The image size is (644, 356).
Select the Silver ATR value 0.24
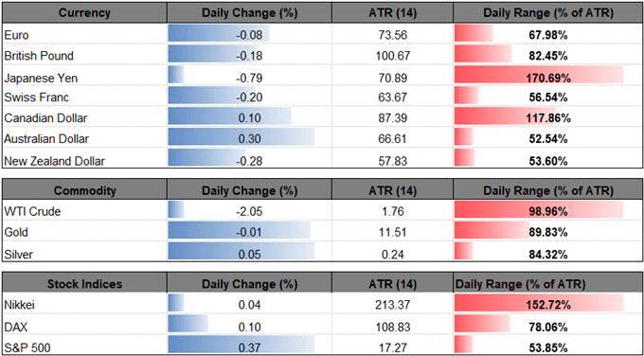(391, 254)
